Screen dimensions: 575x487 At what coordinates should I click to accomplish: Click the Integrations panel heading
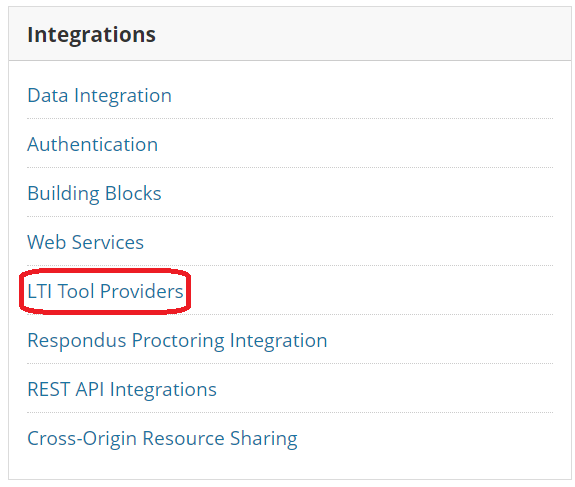[x=91, y=35]
